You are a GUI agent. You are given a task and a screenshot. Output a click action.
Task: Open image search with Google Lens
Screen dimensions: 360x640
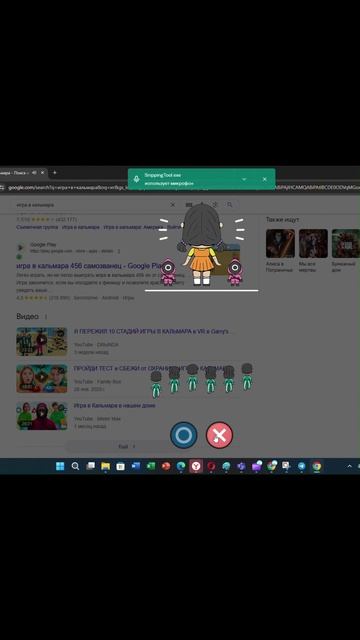point(215,204)
